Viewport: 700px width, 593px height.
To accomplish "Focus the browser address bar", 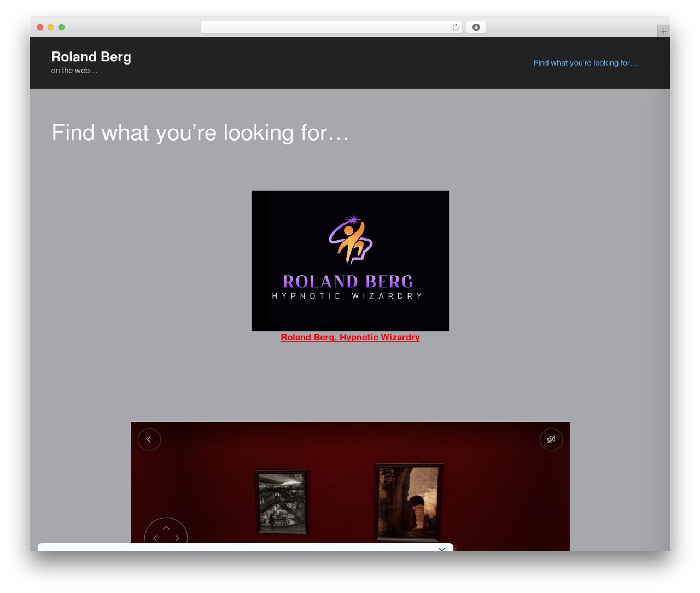I will tap(331, 27).
